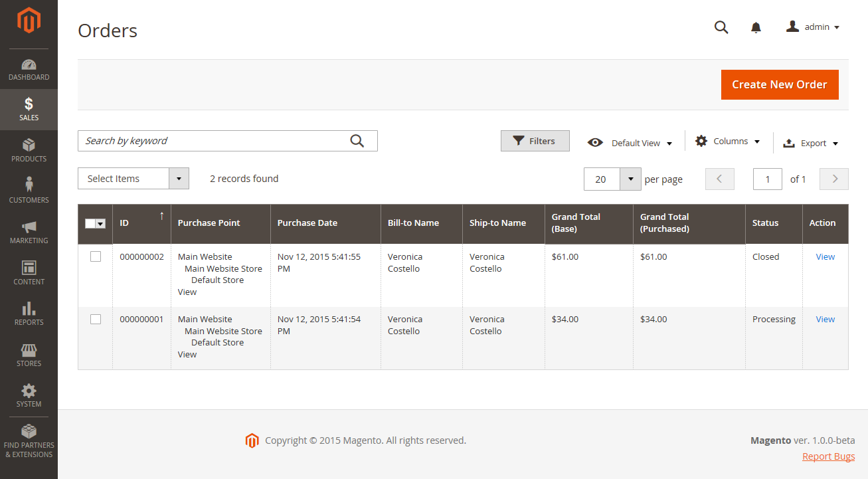Open Find Partners & Extensions
868x479 pixels.
29,442
